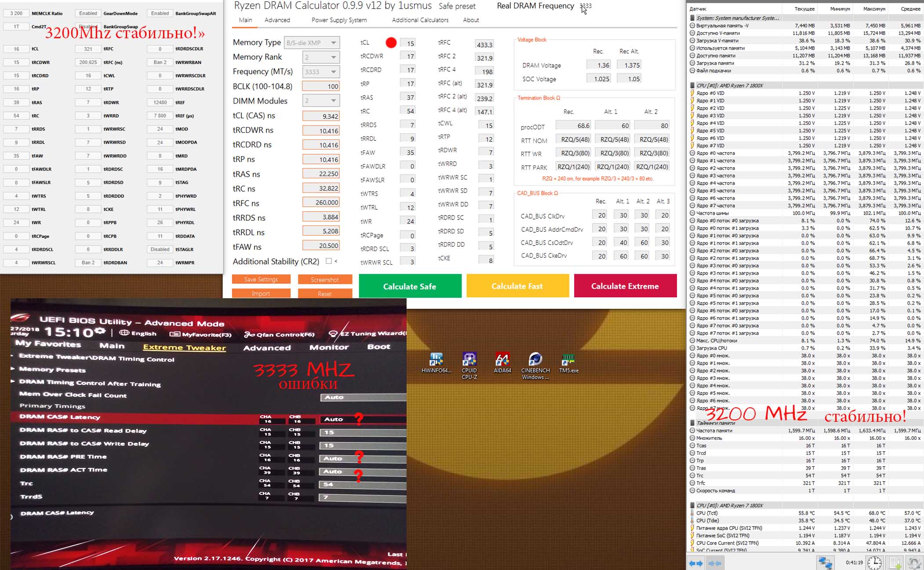Image resolution: width=924 pixels, height=570 pixels.
Task: Click the HWiNFO expand columns arrows icon
Action: [696, 563]
